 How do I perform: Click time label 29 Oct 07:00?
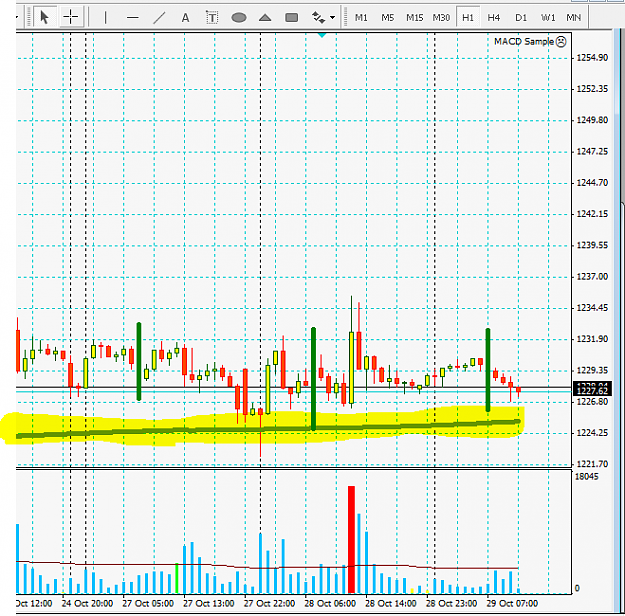[x=512, y=604]
